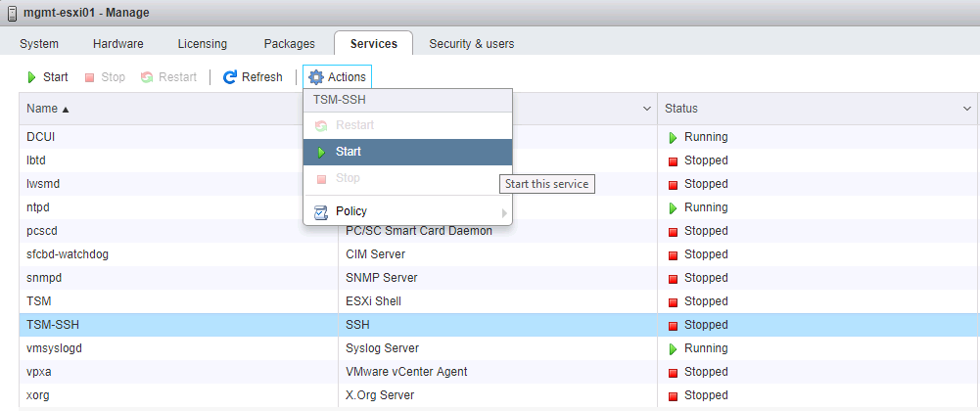Image resolution: width=980 pixels, height=411 pixels.
Task: Open the Hardware tab
Action: 117,44
